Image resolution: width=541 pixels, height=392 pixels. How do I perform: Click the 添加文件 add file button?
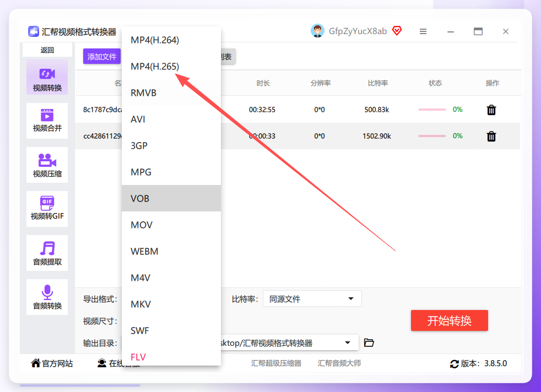pyautogui.click(x=102, y=57)
